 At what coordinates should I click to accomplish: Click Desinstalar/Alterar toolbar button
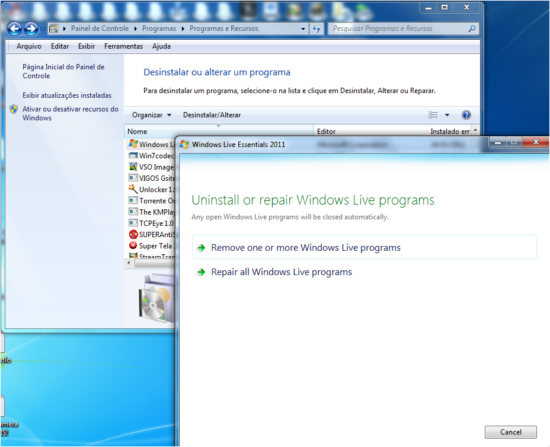(212, 115)
